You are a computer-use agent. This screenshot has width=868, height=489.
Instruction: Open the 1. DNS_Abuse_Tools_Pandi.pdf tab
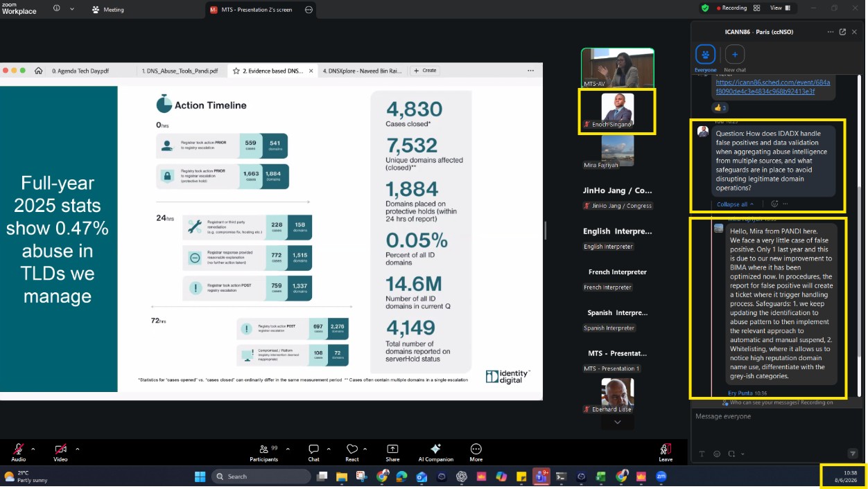click(180, 71)
